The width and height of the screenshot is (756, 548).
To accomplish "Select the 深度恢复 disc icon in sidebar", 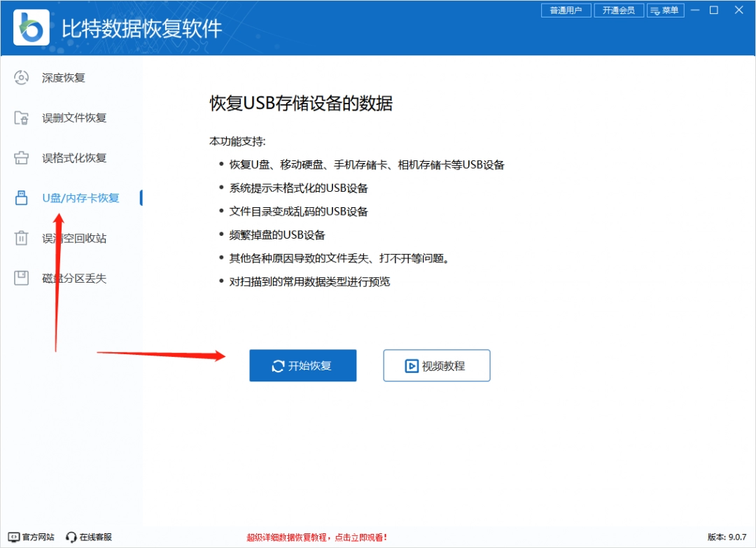I will click(x=21, y=78).
